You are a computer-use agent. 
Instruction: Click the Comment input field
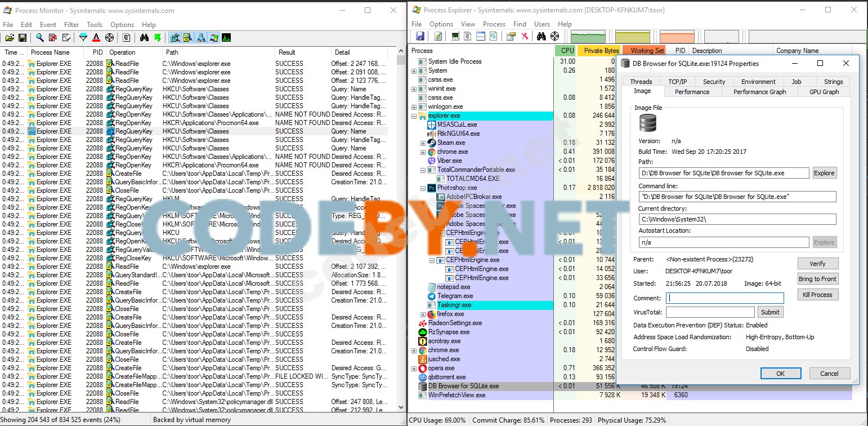(x=724, y=298)
